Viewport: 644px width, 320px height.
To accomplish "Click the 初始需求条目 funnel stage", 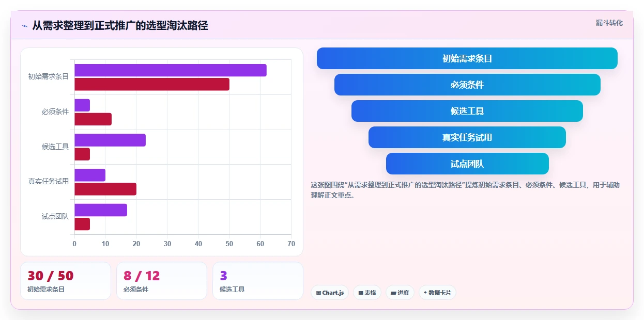I will (467, 58).
